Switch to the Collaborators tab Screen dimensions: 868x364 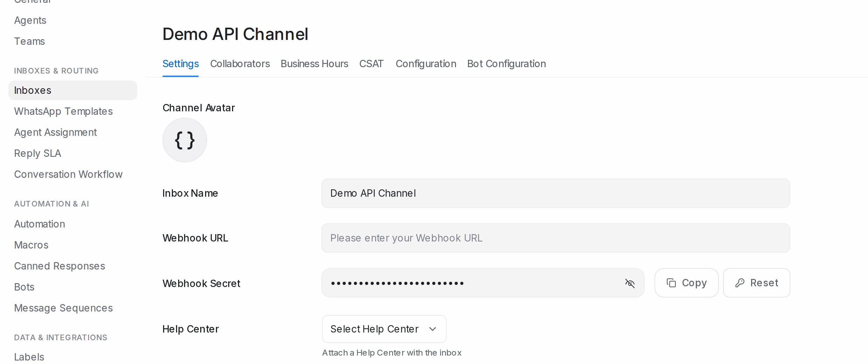(x=240, y=64)
